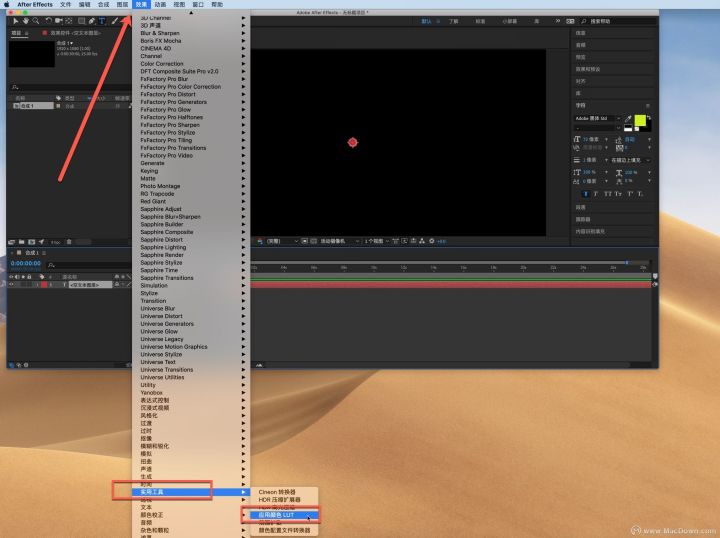Expand the Color Correction submenu

point(191,64)
